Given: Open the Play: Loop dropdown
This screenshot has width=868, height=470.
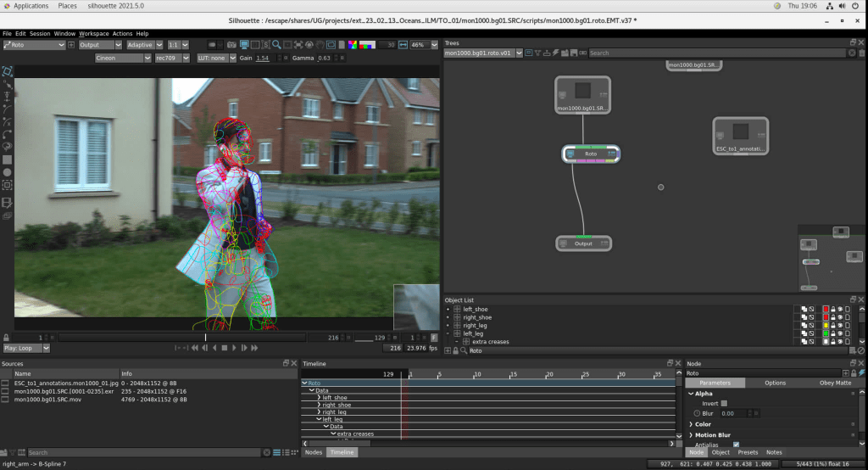Looking at the screenshot, I should pyautogui.click(x=26, y=348).
